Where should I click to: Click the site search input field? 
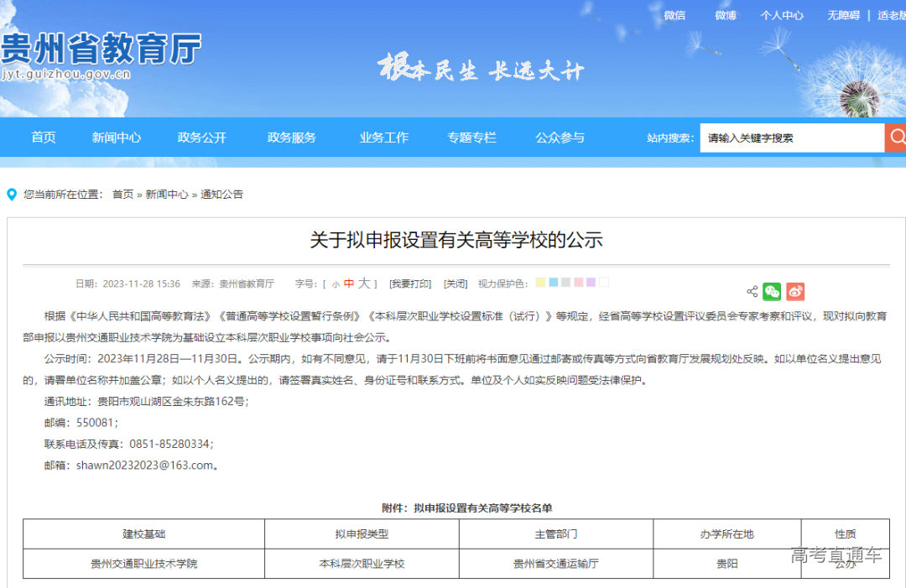tap(791, 138)
